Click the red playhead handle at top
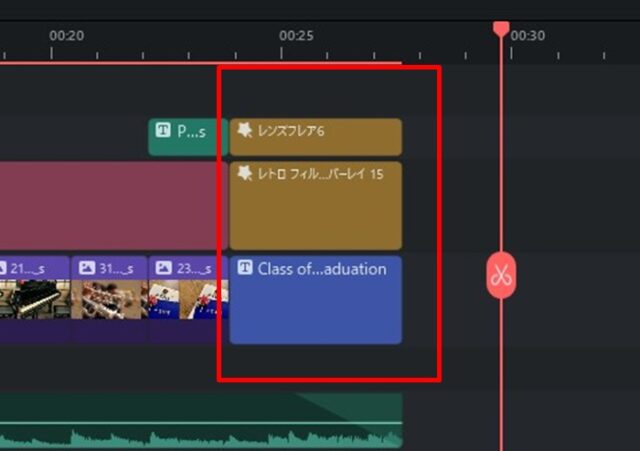Viewport: 640px width, 451px height. [501, 28]
